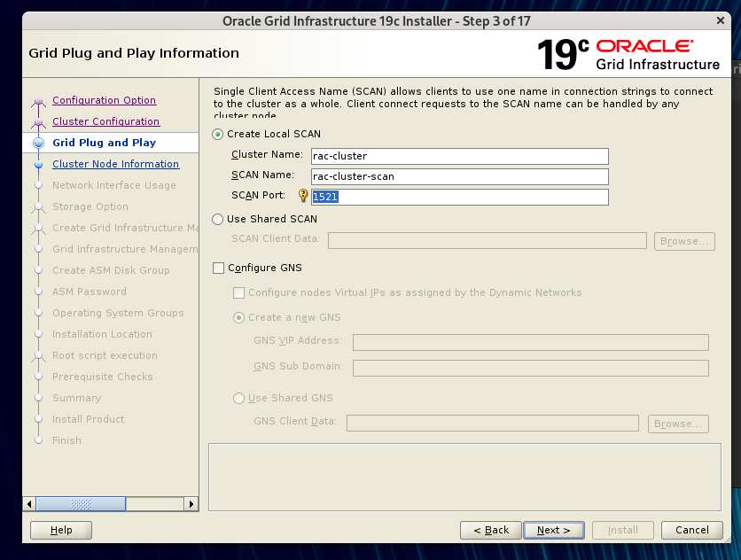Click the empty message area below the form
Screen dimensions: 741x560
coord(464,477)
